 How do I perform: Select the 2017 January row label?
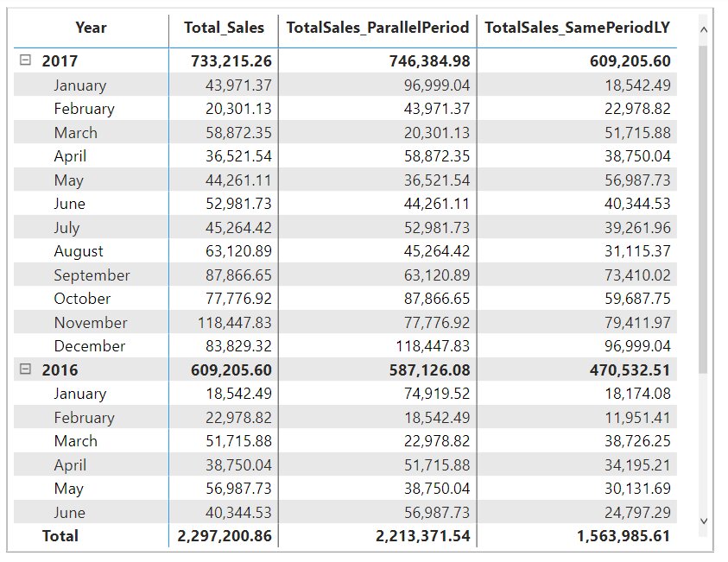(79, 85)
